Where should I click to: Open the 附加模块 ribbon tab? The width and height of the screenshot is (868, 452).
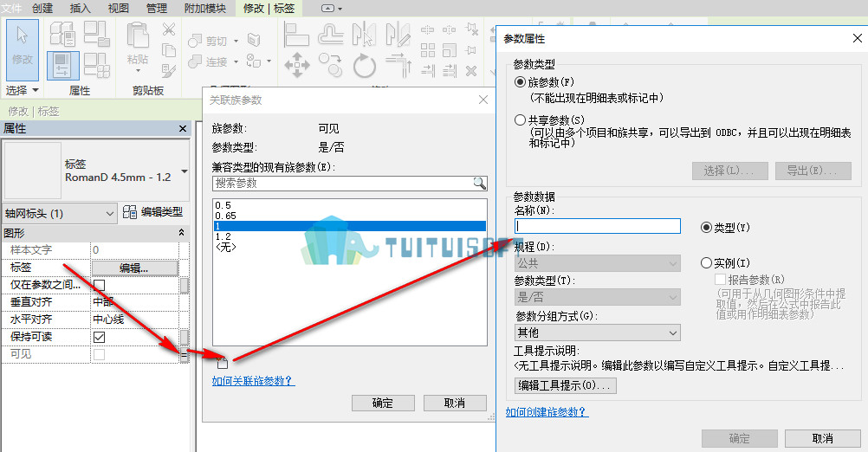tap(204, 9)
